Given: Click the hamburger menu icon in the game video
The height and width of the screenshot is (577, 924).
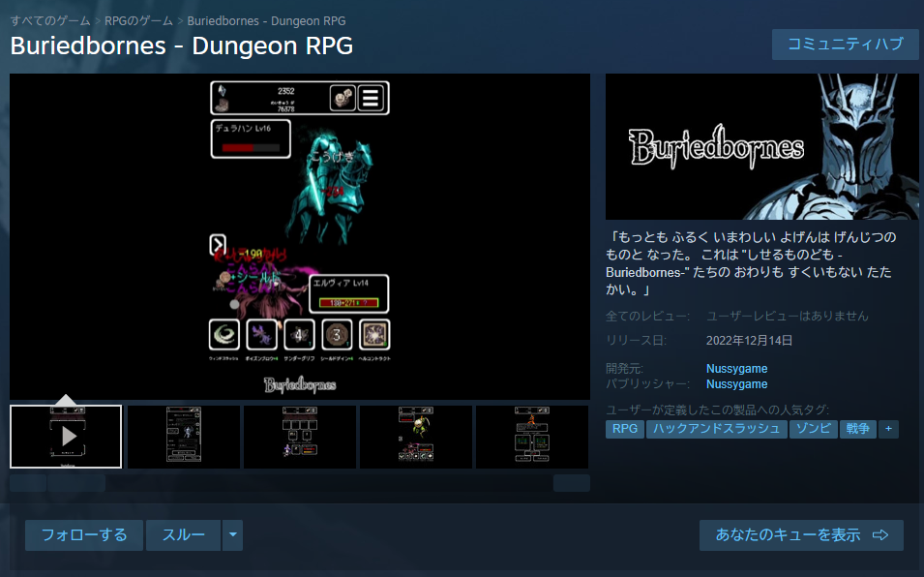Looking at the screenshot, I should pos(371,98).
